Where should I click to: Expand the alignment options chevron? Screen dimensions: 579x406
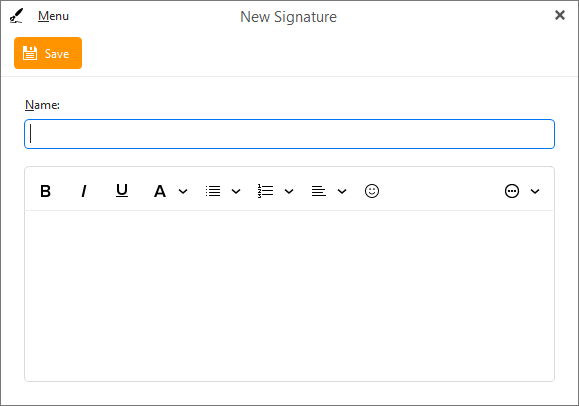342,191
